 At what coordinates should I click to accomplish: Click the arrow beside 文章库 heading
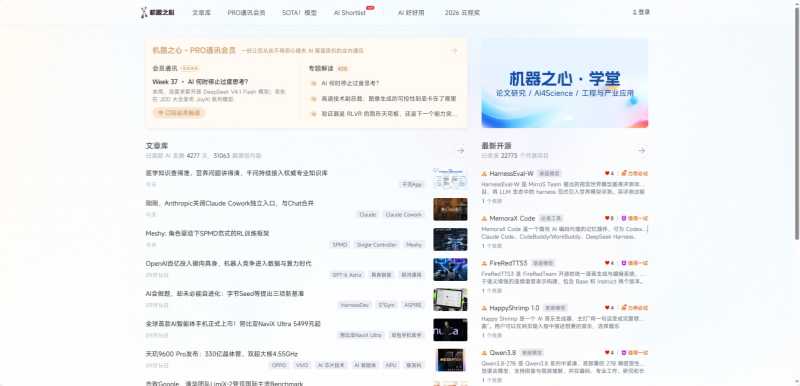(460, 151)
